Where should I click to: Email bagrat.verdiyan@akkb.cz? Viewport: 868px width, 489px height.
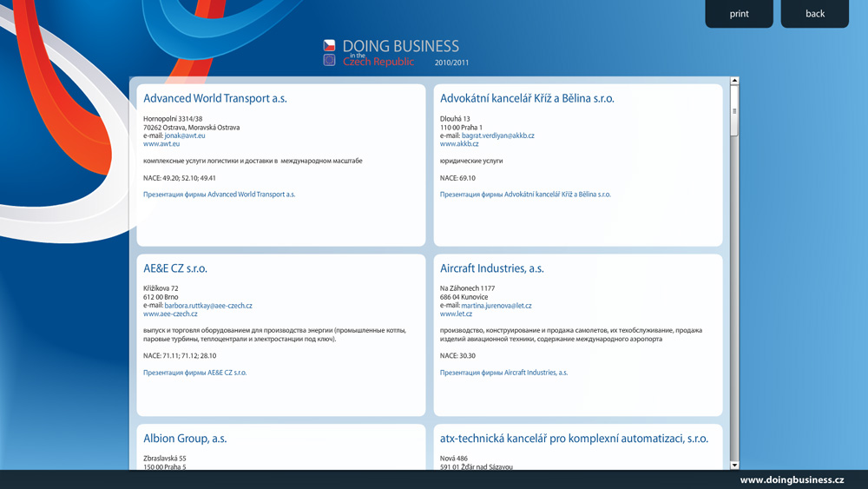point(497,135)
